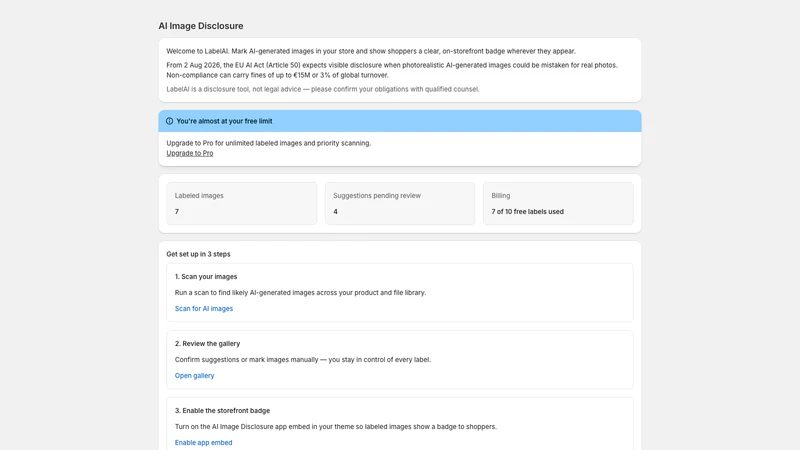Click the 'You're almost at your free limit' text
800x450 pixels.
tap(224, 121)
